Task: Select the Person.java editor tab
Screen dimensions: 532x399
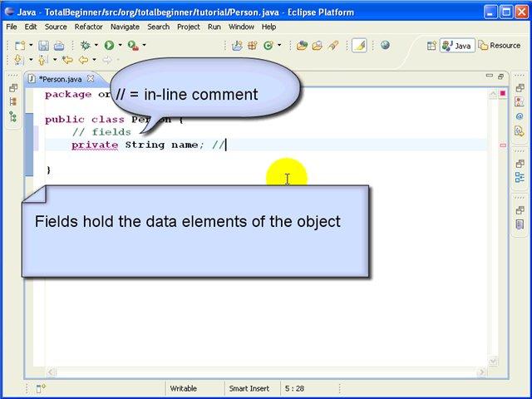Action: (x=60, y=79)
